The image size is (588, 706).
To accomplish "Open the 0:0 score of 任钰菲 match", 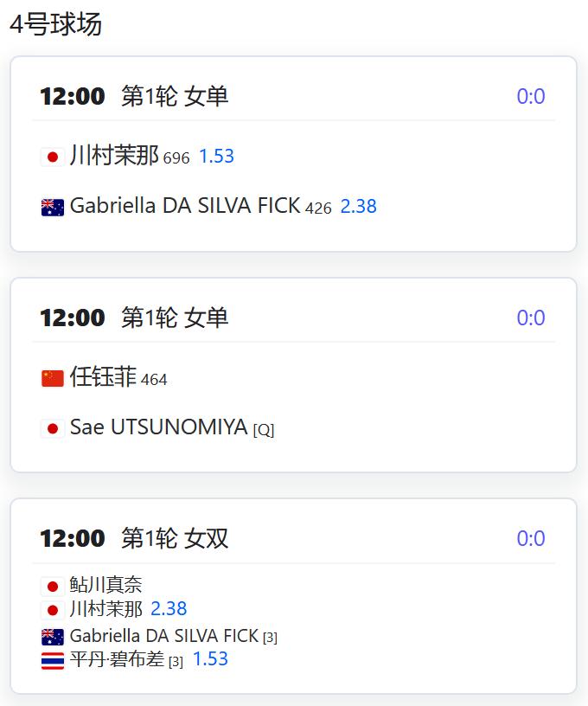I will tap(531, 318).
